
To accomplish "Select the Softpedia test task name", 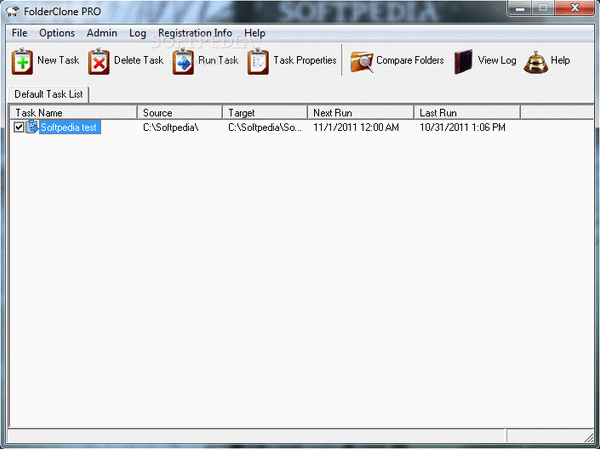I will pyautogui.click(x=70, y=127).
